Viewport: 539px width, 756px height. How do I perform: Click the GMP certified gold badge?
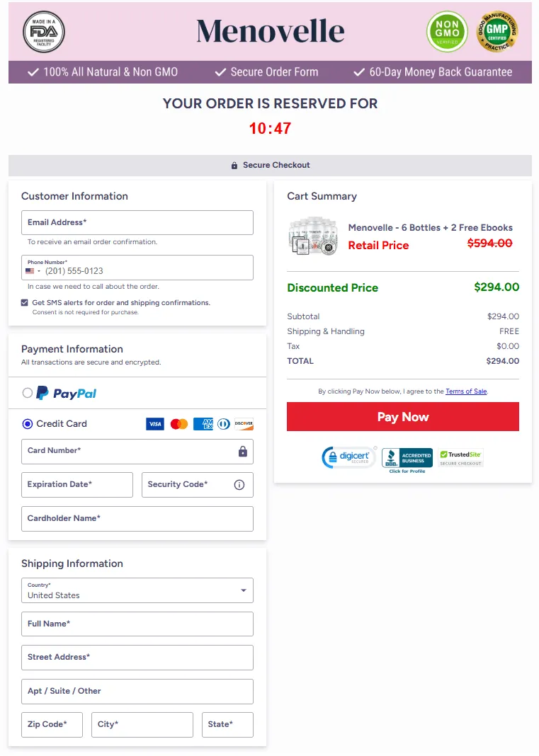497,32
